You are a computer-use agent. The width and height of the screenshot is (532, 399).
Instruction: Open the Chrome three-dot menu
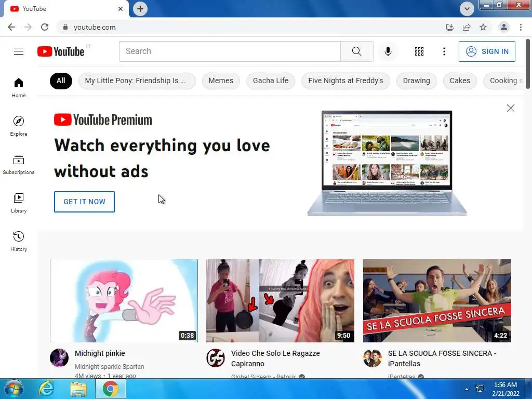(x=521, y=27)
